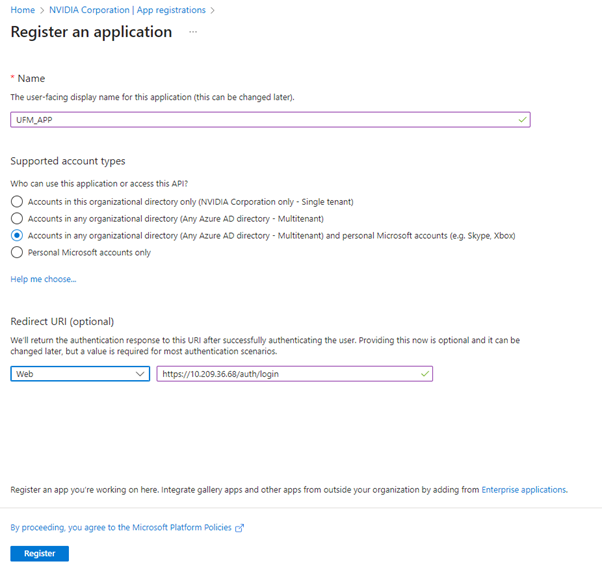This screenshot has width=602, height=568.
Task: Go to Home in the breadcrumb
Action: tap(21, 10)
